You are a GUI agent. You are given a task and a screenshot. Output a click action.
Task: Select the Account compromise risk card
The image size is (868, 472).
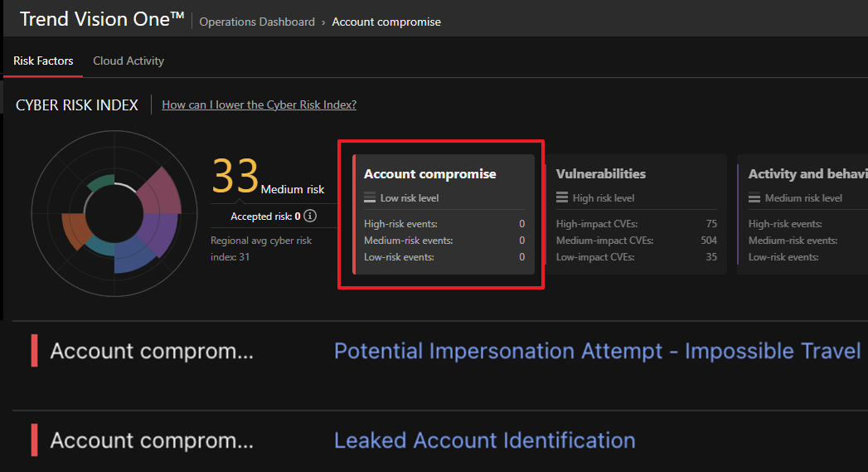point(444,214)
